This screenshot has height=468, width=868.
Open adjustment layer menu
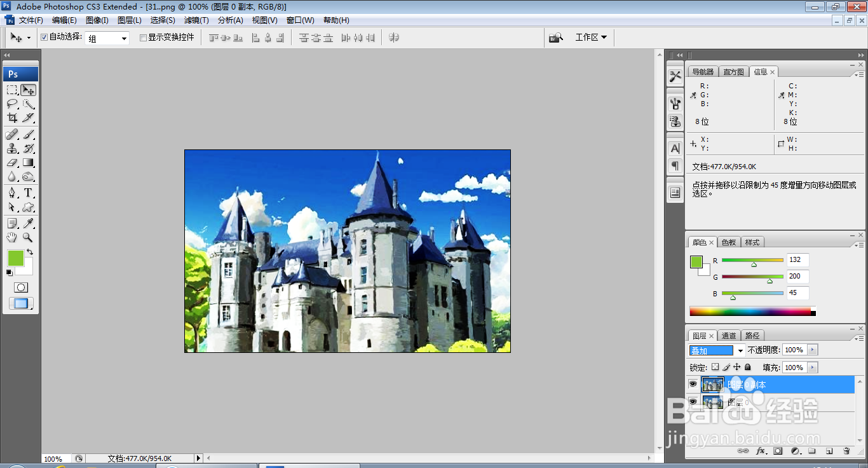(x=795, y=451)
